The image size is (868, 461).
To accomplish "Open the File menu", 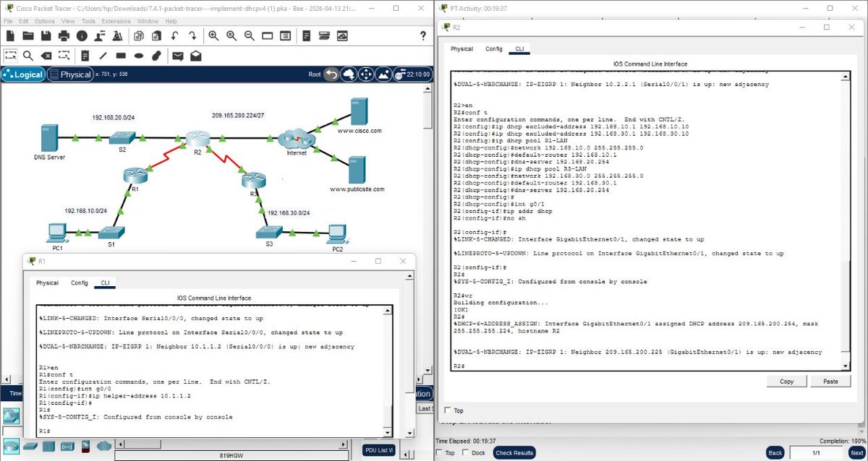I will click(9, 21).
